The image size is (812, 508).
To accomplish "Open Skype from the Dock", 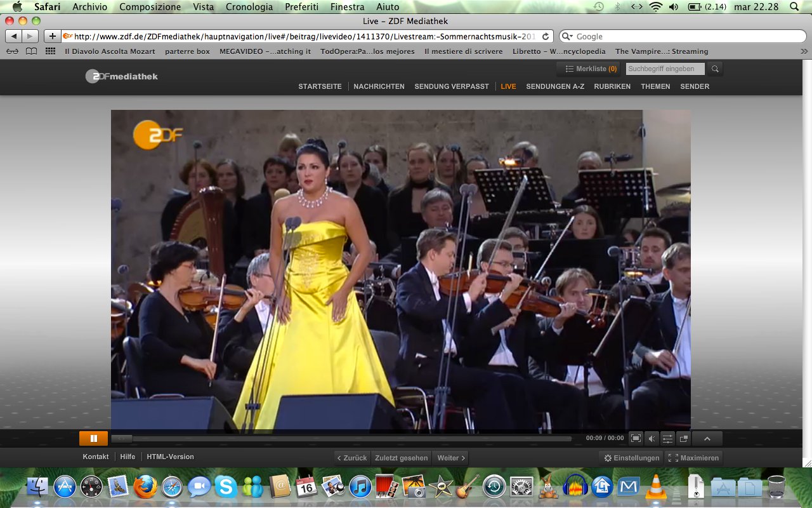I will click(226, 487).
